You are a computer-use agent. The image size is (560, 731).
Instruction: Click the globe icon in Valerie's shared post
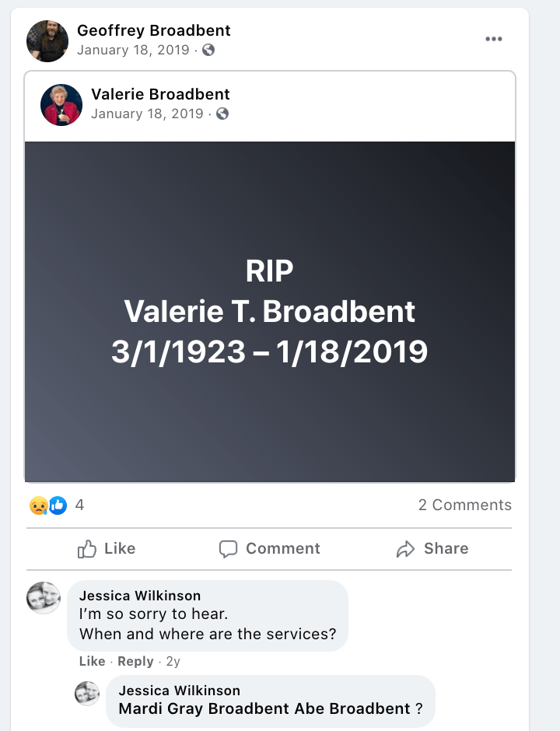(222, 114)
